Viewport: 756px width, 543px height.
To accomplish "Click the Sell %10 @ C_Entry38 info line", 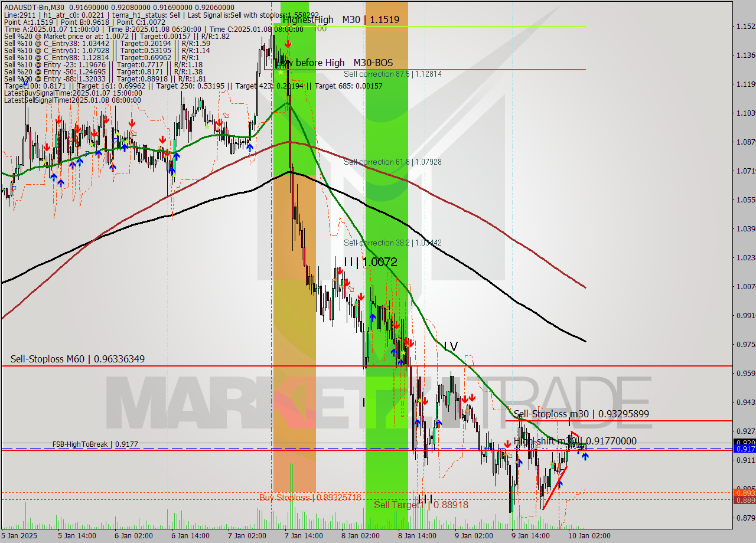I will click(x=107, y=43).
